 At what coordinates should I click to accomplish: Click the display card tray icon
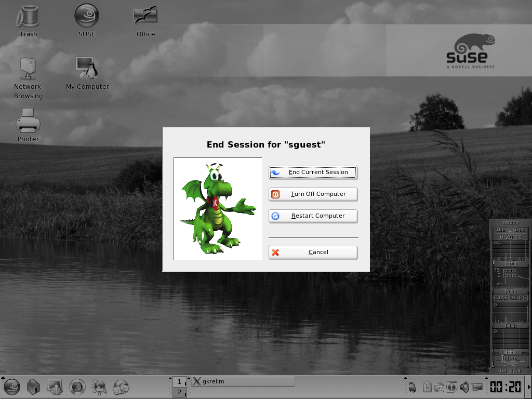tap(477, 387)
